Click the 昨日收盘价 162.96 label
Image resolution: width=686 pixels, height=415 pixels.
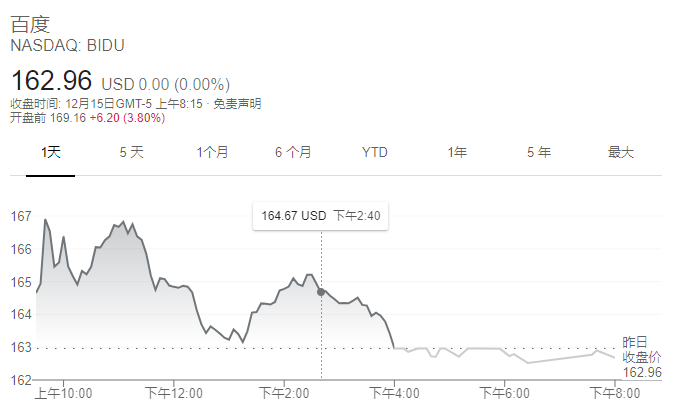(x=642, y=357)
